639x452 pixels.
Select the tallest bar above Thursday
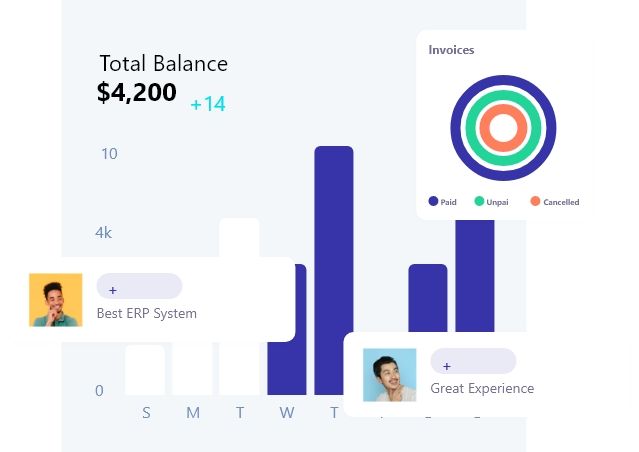pos(334,245)
